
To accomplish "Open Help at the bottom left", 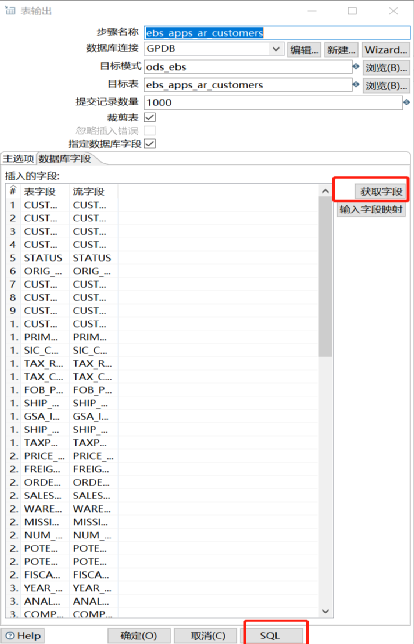I will [23, 636].
